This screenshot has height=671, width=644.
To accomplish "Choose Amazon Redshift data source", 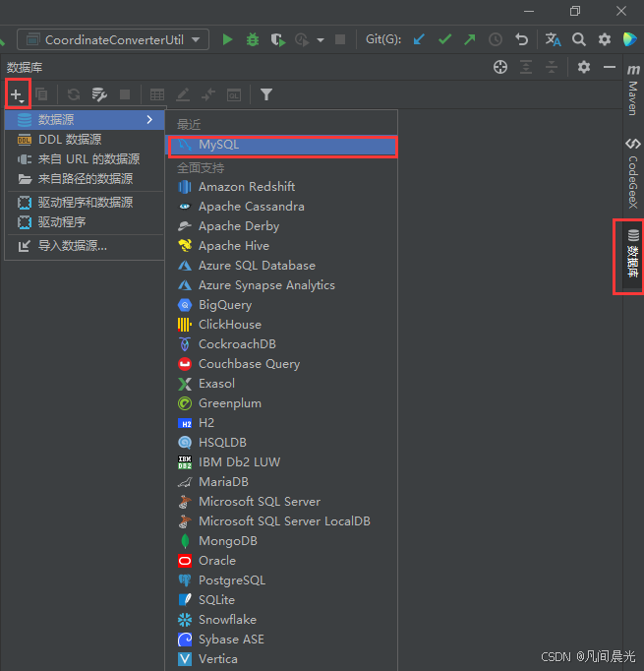I will pos(281,187).
